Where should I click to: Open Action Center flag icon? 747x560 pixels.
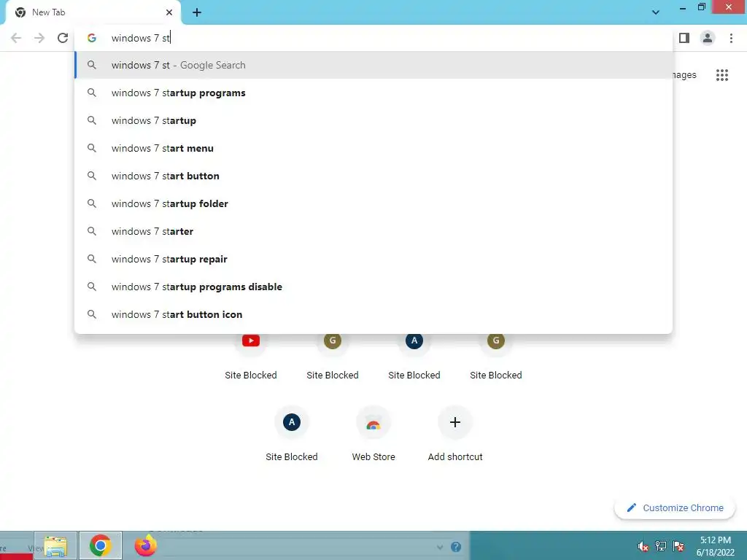pyautogui.click(x=678, y=546)
